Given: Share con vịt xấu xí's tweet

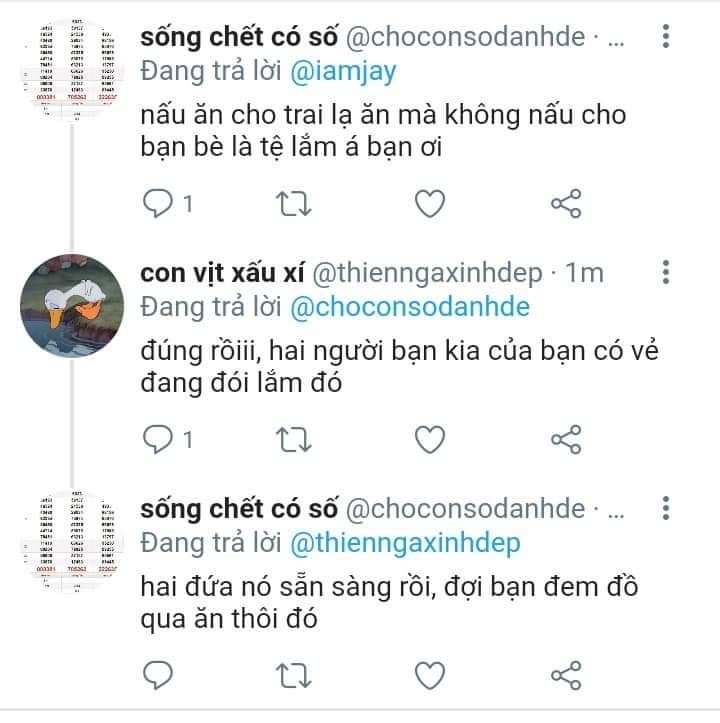Looking at the screenshot, I should point(566,439).
